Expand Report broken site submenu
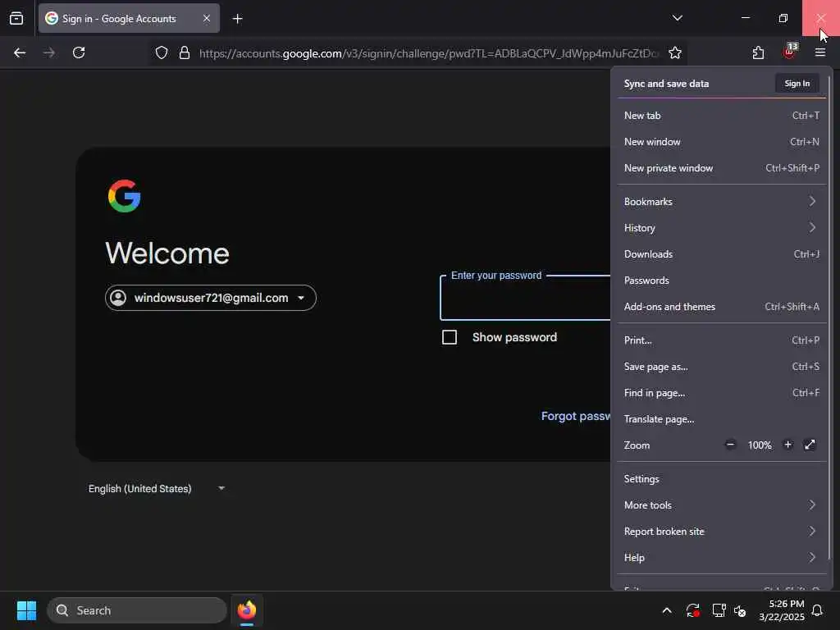Screen dimensions: 840x630 pos(722,532)
